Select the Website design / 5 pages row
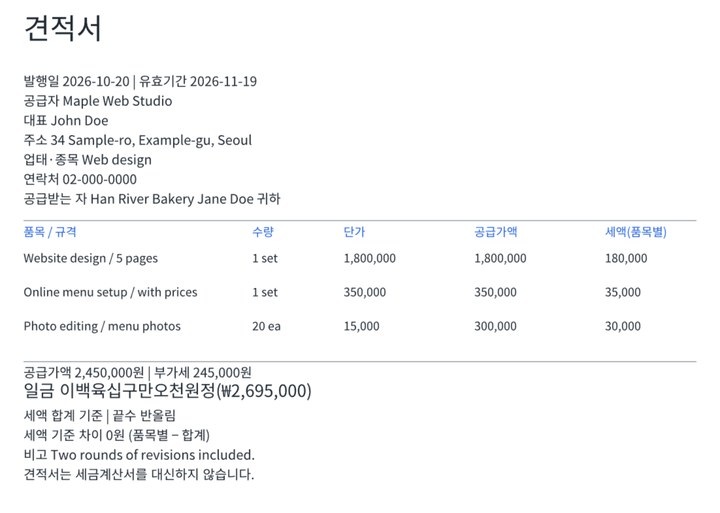This screenshot has height=513, width=720. [360, 258]
